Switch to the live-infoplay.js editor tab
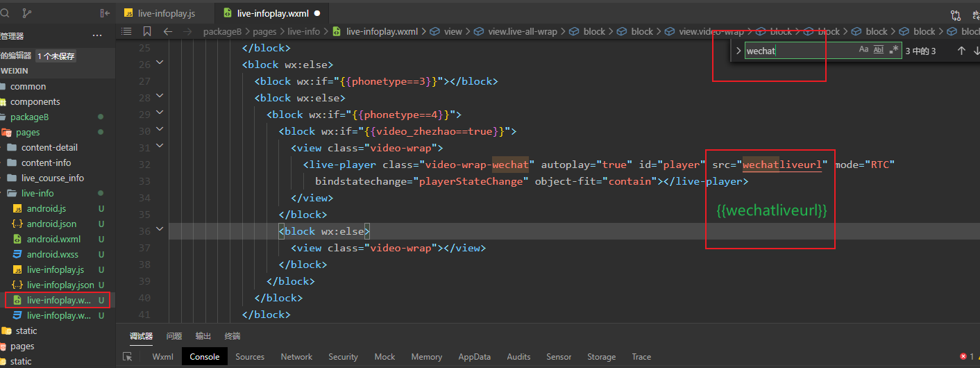 165,13
